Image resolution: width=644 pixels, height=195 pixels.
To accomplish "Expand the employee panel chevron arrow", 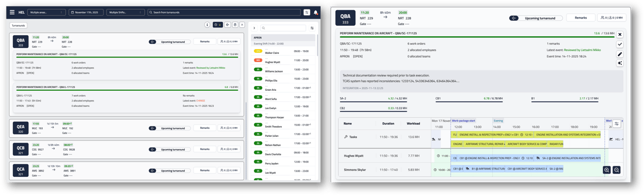I will pyautogui.click(x=254, y=28).
